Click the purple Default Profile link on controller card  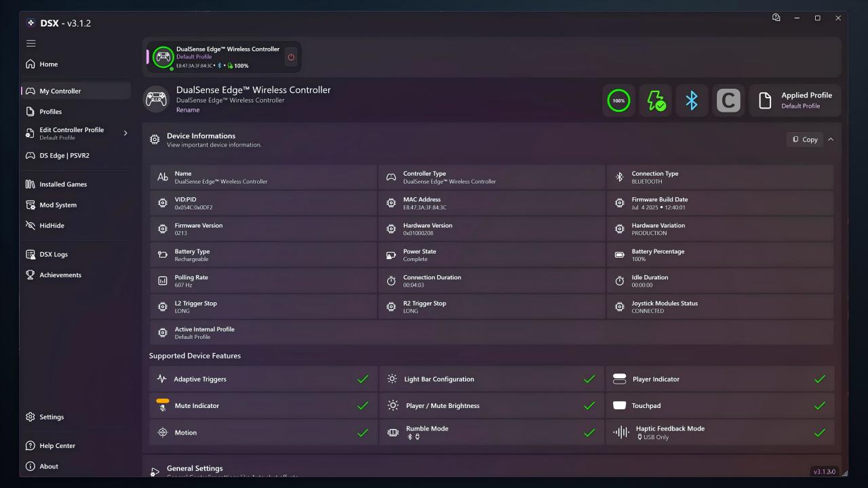pyautogui.click(x=194, y=57)
